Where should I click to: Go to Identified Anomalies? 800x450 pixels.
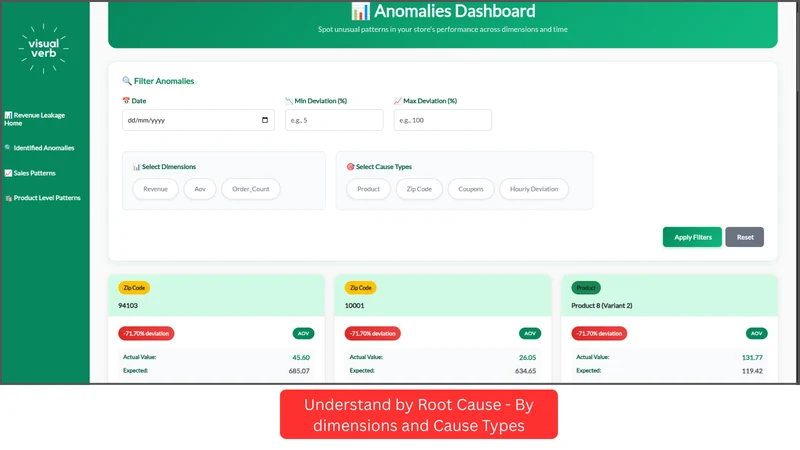click(x=39, y=148)
